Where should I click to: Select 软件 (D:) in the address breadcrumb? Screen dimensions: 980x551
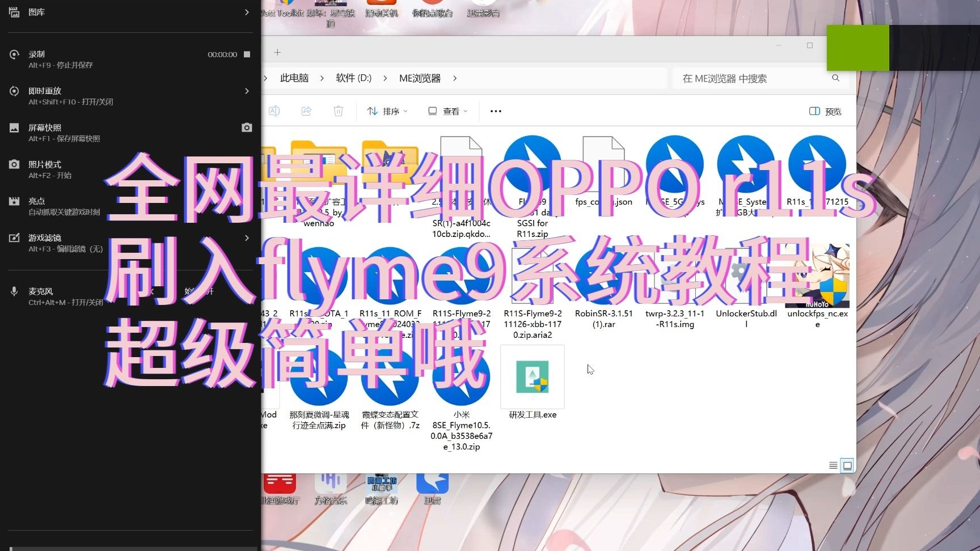(x=353, y=78)
